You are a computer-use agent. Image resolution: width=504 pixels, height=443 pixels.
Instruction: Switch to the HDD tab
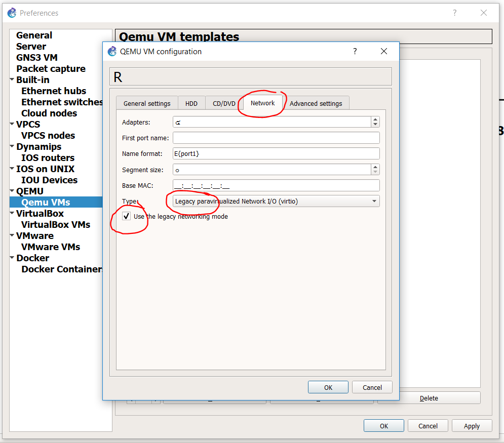click(x=191, y=103)
